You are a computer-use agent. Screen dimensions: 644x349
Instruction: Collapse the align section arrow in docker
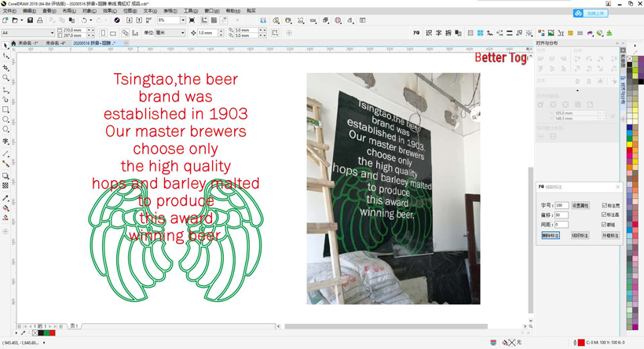pyautogui.click(x=577, y=90)
